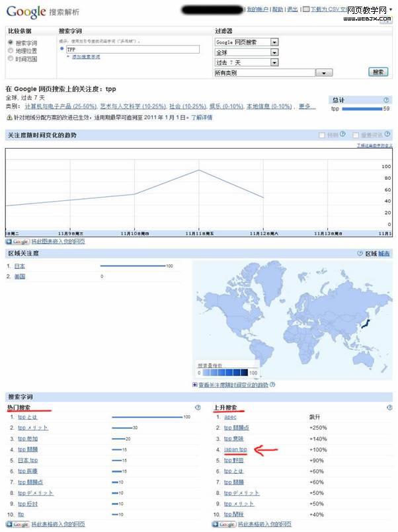Click Google embed icon below 热门搜索 list
The width and height of the screenshot is (398, 532).
click(x=17, y=524)
